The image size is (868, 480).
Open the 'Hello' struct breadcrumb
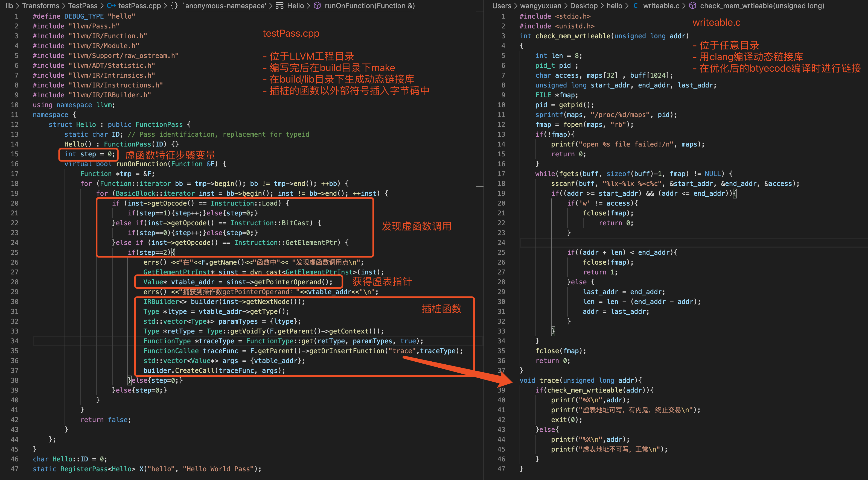click(x=296, y=6)
